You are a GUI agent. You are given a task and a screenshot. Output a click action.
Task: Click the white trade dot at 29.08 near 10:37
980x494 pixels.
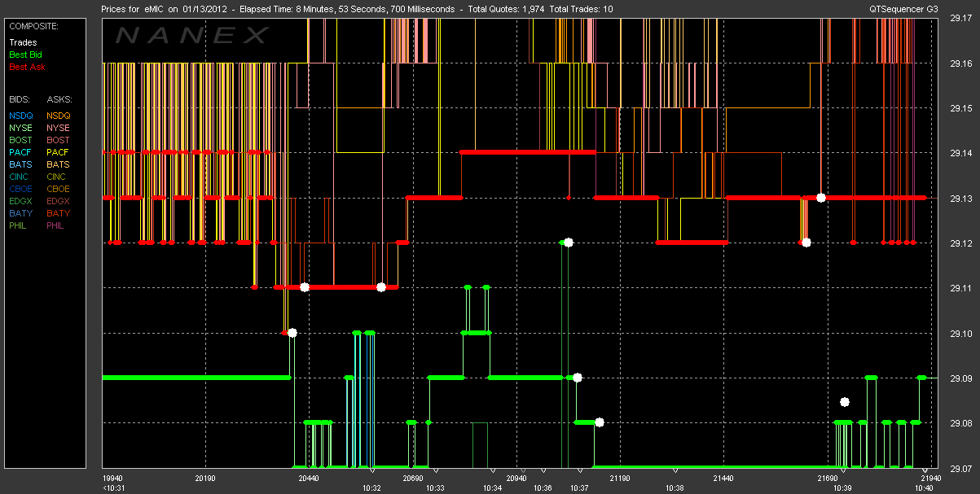coord(600,422)
